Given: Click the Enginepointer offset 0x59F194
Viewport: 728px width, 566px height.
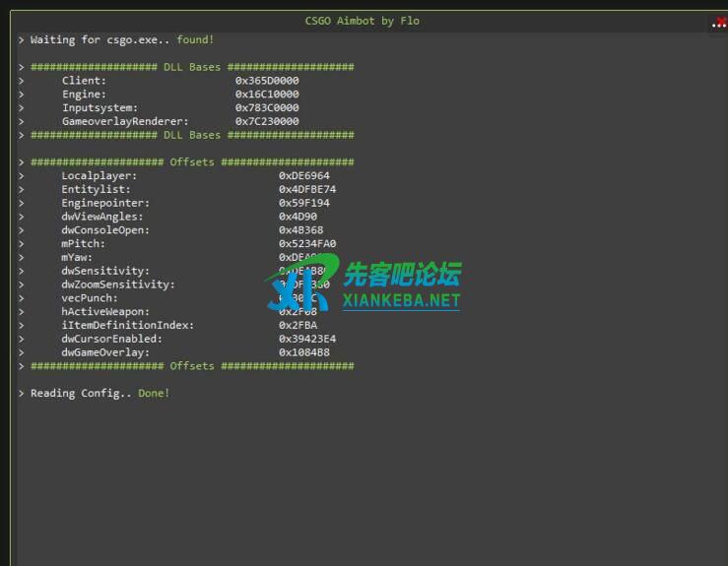Looking at the screenshot, I should 304,203.
